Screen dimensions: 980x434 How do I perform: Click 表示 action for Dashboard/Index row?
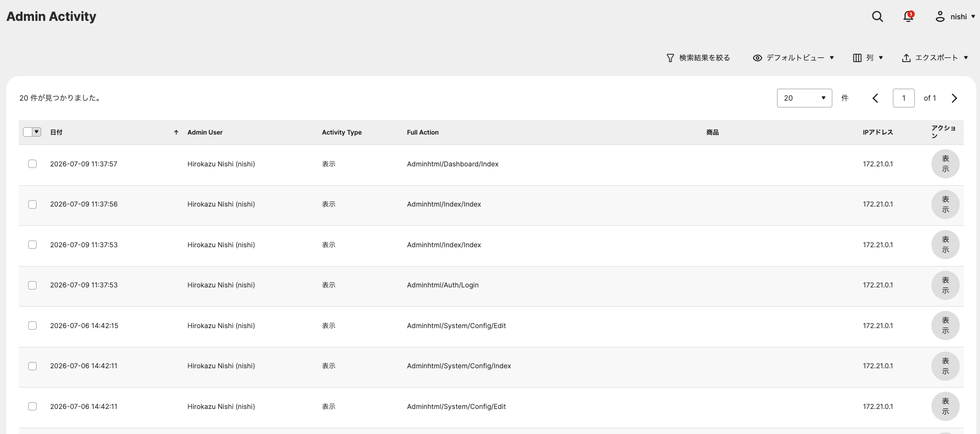pyautogui.click(x=945, y=164)
